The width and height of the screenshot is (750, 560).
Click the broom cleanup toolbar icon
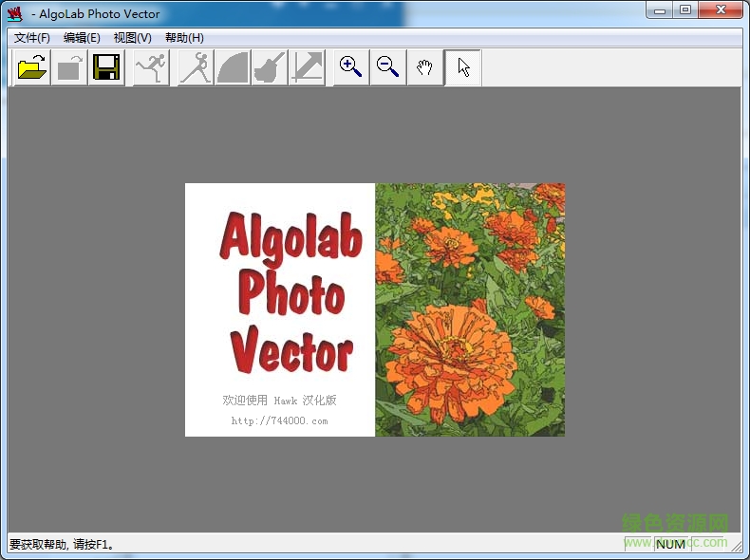coord(270,68)
